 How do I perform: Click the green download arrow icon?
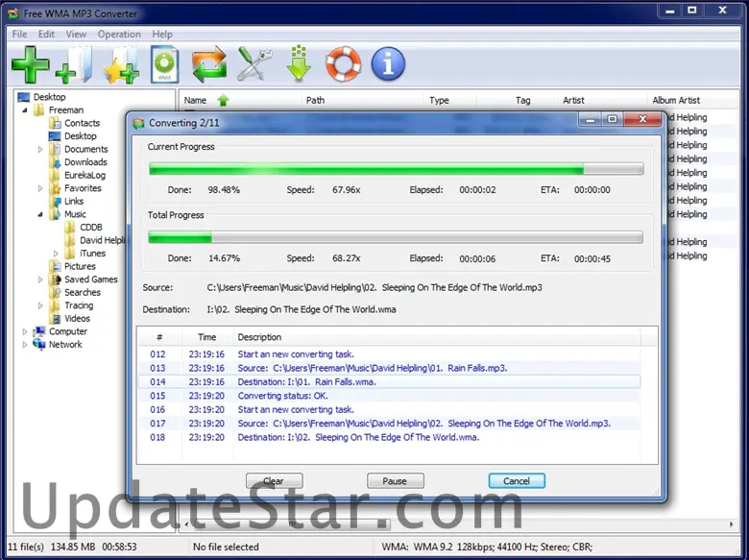tap(299, 63)
